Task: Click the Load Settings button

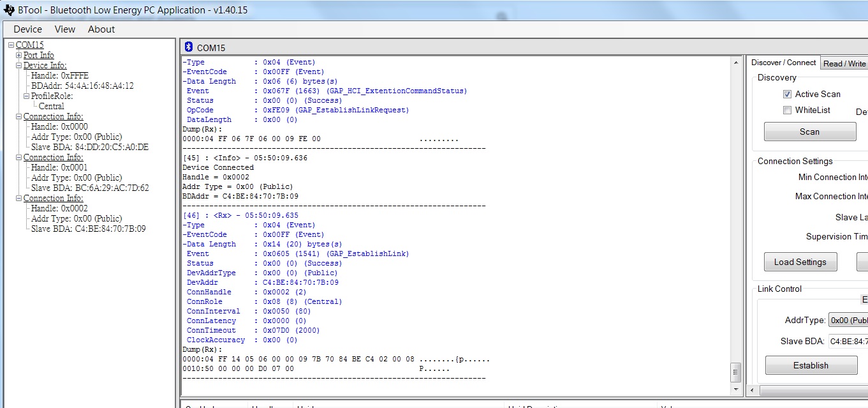Action: click(x=800, y=262)
